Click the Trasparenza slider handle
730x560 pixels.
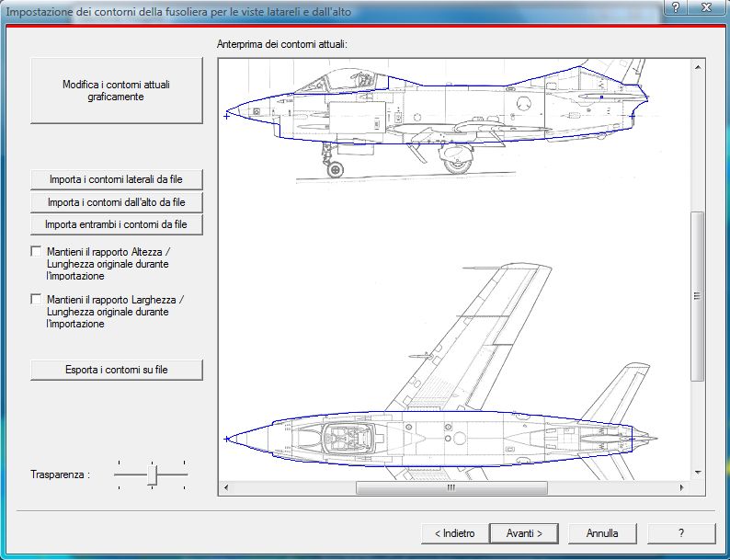[x=153, y=474]
